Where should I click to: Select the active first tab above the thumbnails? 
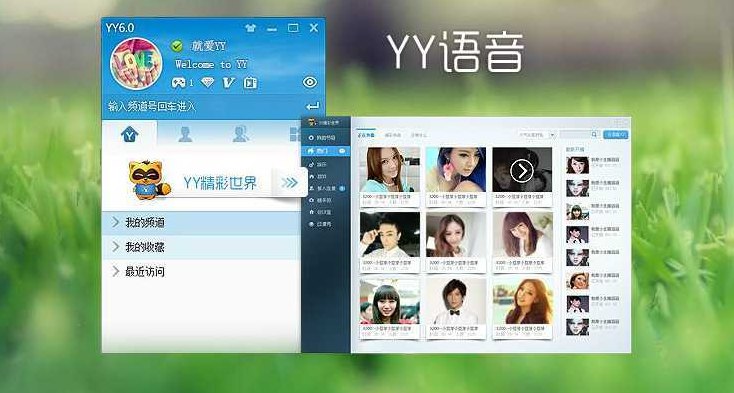click(366, 135)
